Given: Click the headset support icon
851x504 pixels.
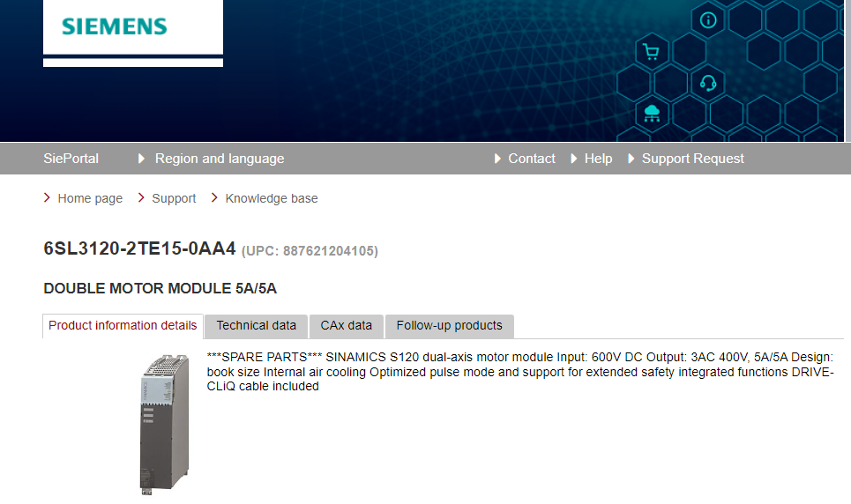Looking at the screenshot, I should 707,84.
